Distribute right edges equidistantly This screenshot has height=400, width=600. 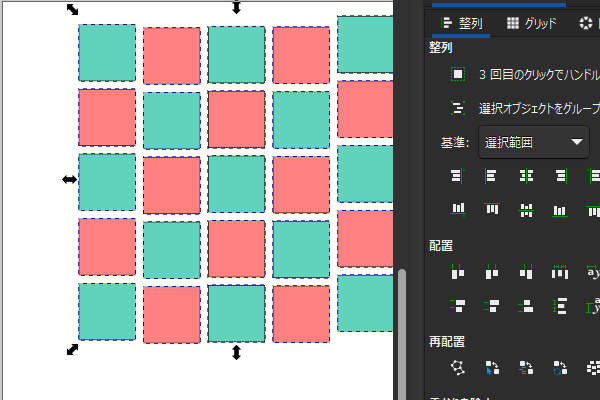pyautogui.click(x=526, y=273)
